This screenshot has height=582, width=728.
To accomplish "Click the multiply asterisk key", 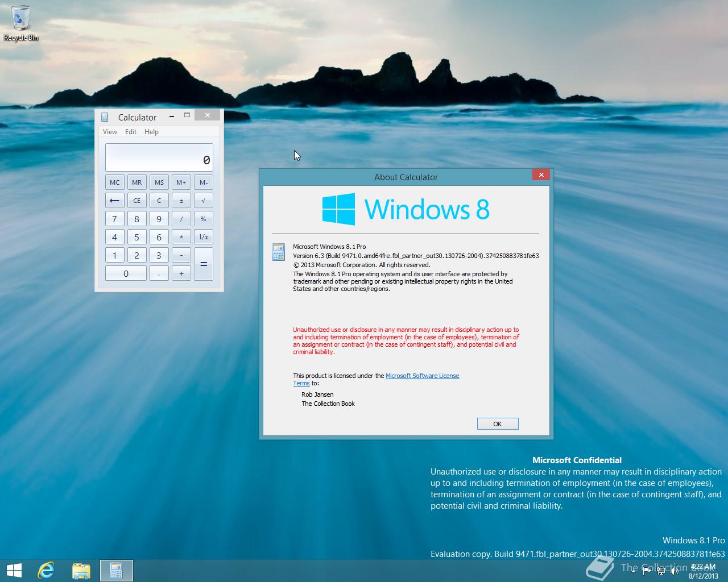I will (181, 237).
